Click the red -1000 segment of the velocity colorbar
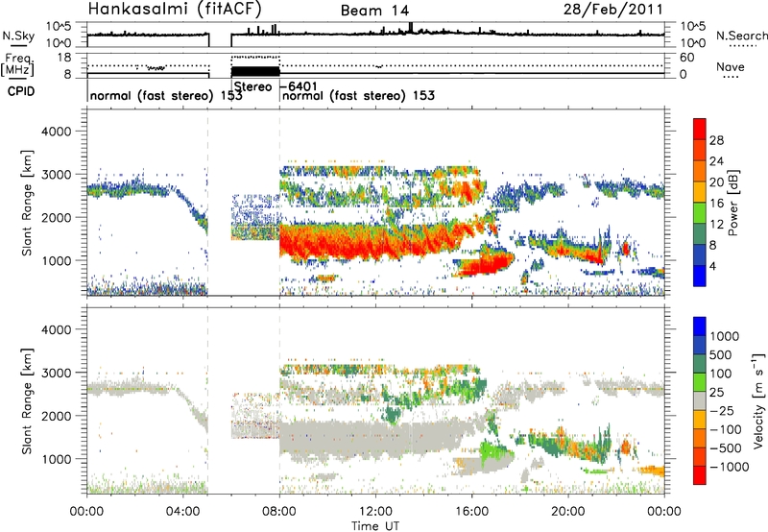 700,475
